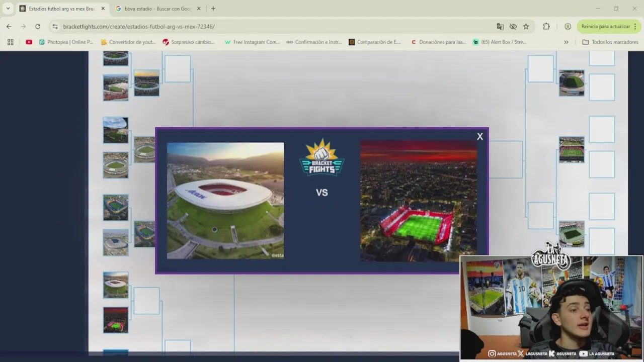Select the bottom stadium thumbnail on right bracket
This screenshot has height=362, width=644.
[x=572, y=234]
